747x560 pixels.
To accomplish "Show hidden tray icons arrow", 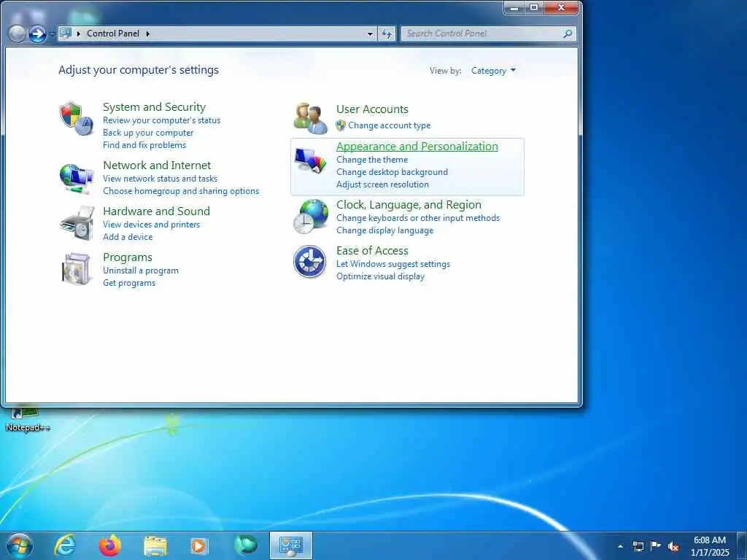I will point(620,546).
